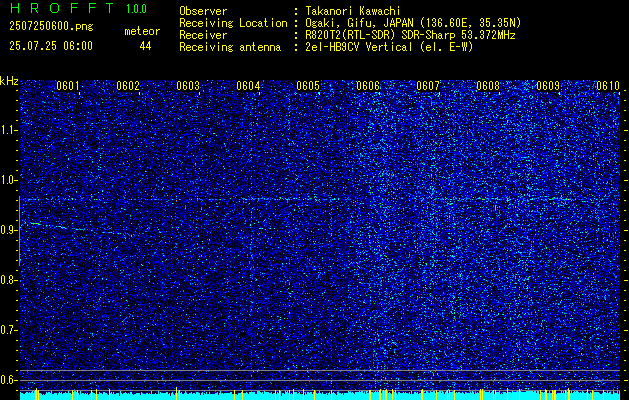Viewport: 629px width, 400px height.
Task: Click the 2el-HB9CV Vertical antenna text
Action: pos(389,47)
